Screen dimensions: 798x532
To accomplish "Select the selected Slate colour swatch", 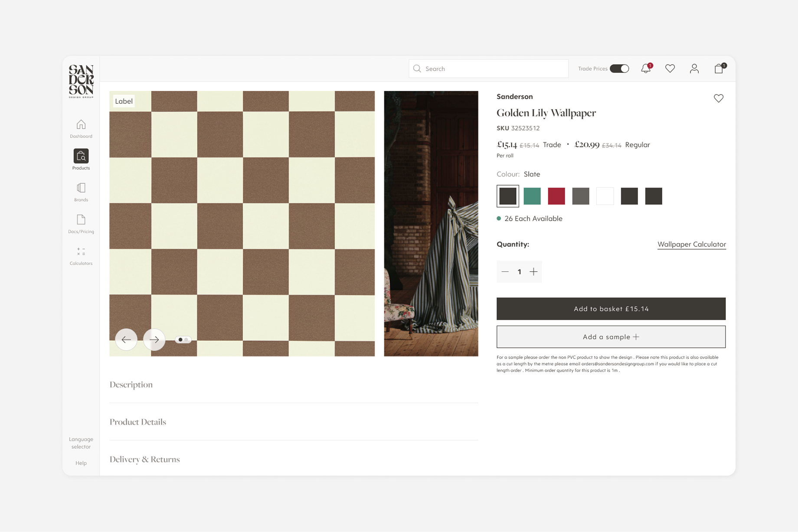I will tap(508, 196).
